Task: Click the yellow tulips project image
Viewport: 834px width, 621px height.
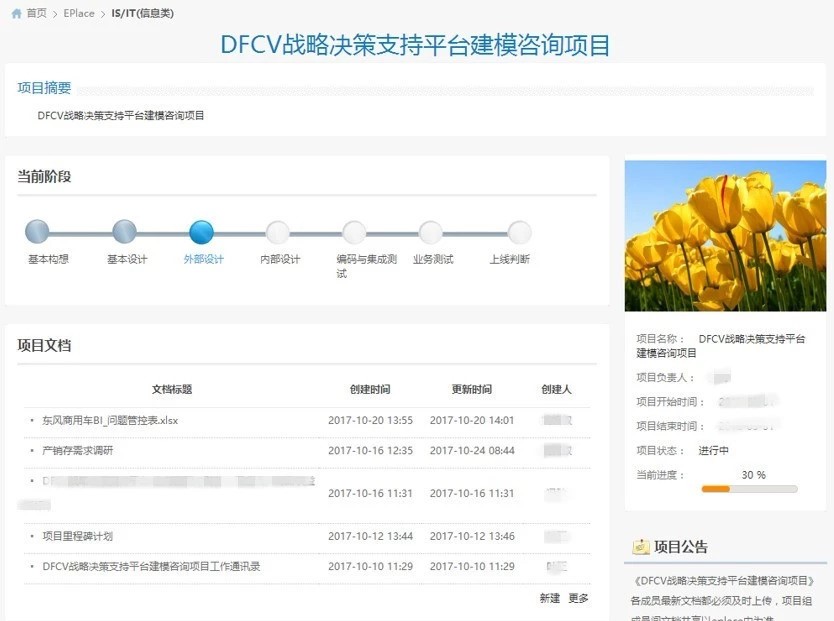Action: tap(725, 235)
